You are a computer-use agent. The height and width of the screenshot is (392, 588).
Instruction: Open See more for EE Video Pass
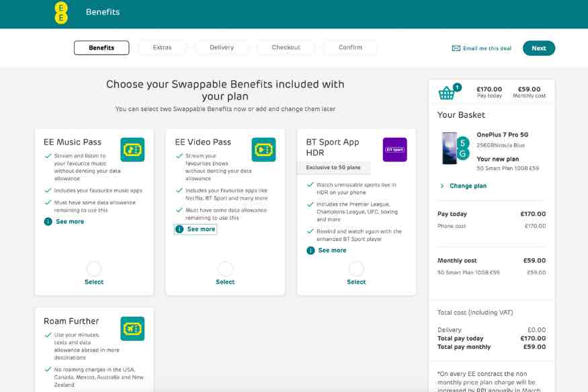coord(201,229)
